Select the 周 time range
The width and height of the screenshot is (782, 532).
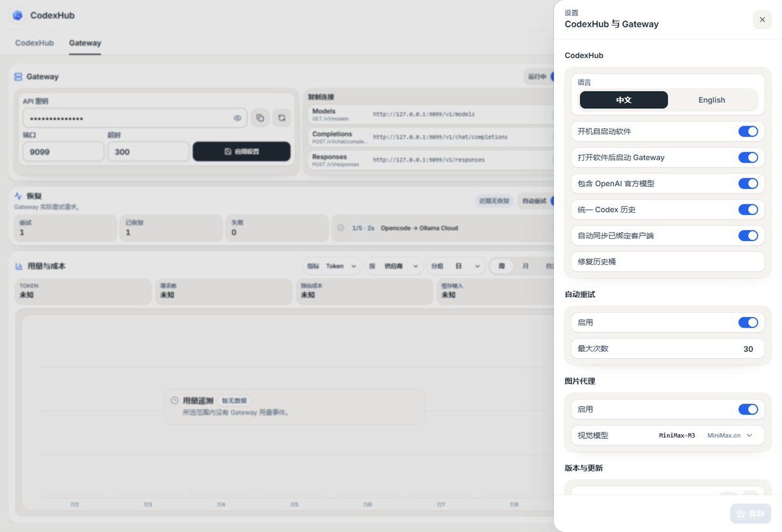[502, 266]
